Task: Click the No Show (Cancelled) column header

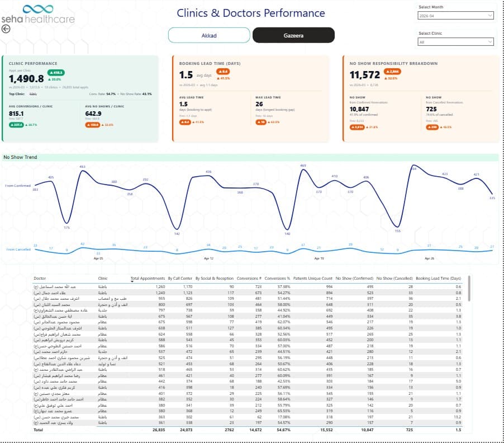Action: pos(394,279)
